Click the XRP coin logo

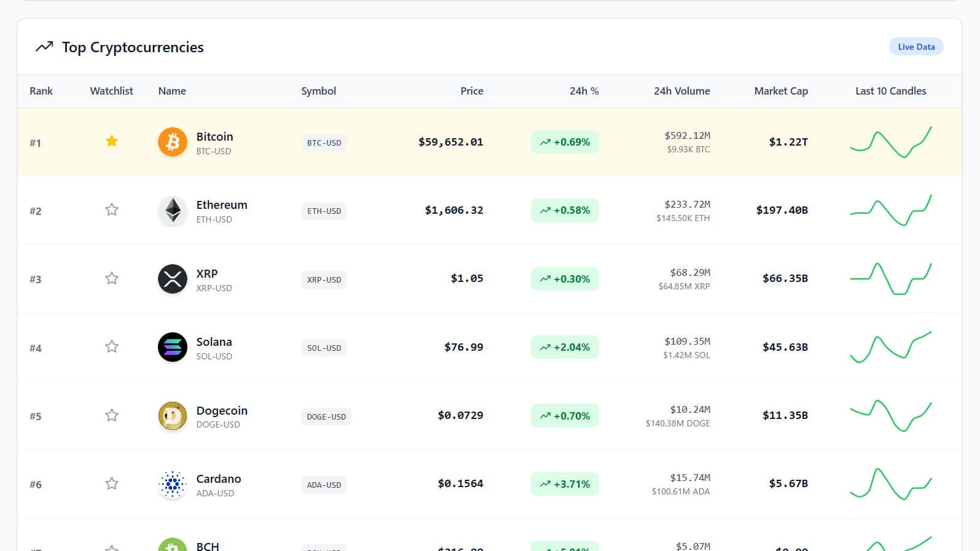click(x=173, y=279)
